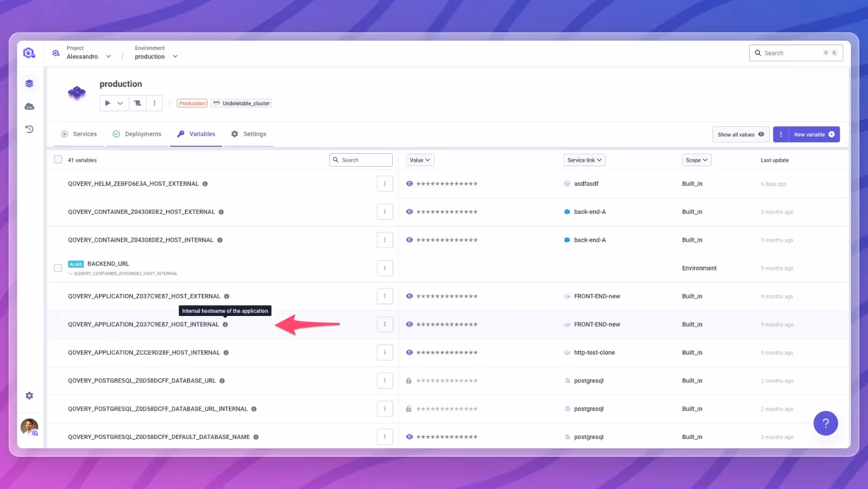
Task: Open the options menu beside New variable
Action: (781, 134)
